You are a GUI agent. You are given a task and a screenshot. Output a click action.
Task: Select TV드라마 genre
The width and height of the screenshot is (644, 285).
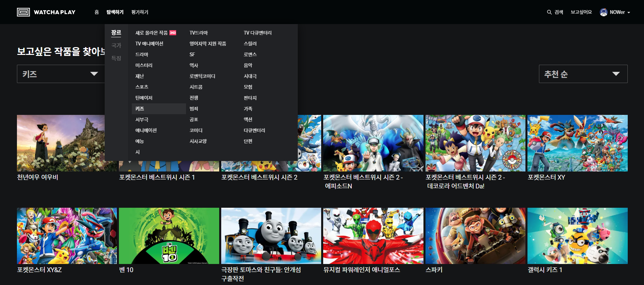(199, 33)
